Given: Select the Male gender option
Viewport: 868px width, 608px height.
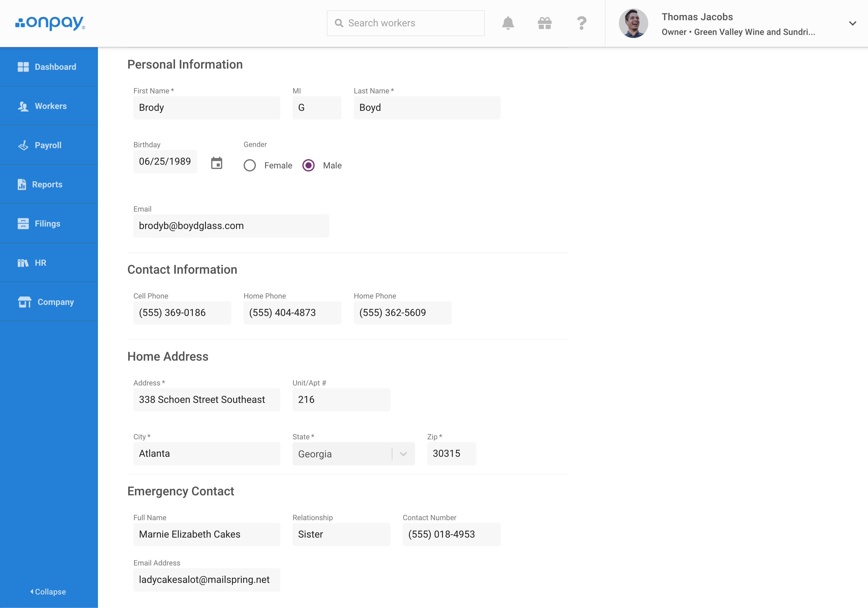Looking at the screenshot, I should pyautogui.click(x=309, y=165).
